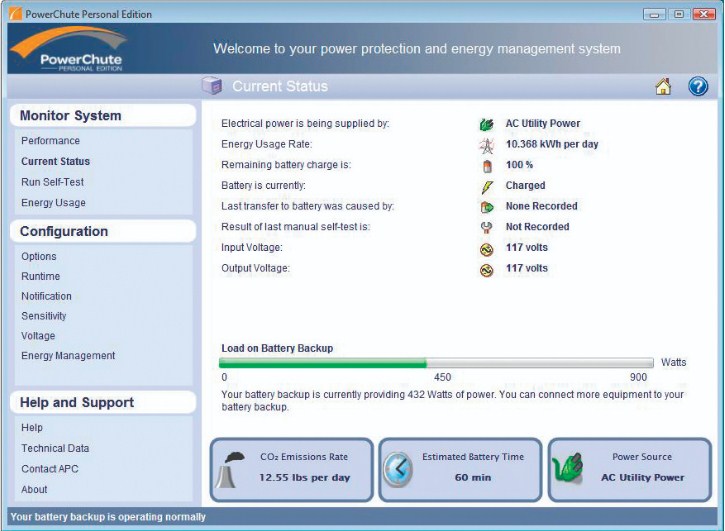This screenshot has width=725, height=531.
Task: Click the lightning bolt icon beside Charged
Action: (x=487, y=187)
